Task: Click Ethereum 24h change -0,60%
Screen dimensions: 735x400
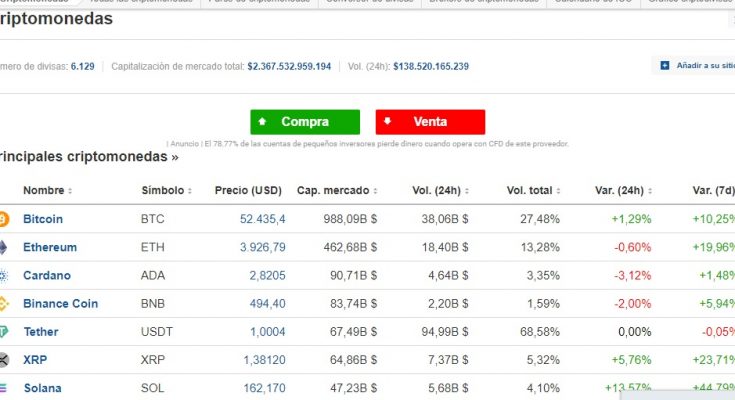Action: (632, 247)
